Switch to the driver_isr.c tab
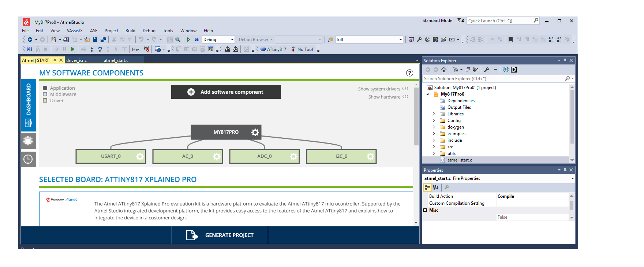This screenshot has height=267, width=644. click(76, 60)
